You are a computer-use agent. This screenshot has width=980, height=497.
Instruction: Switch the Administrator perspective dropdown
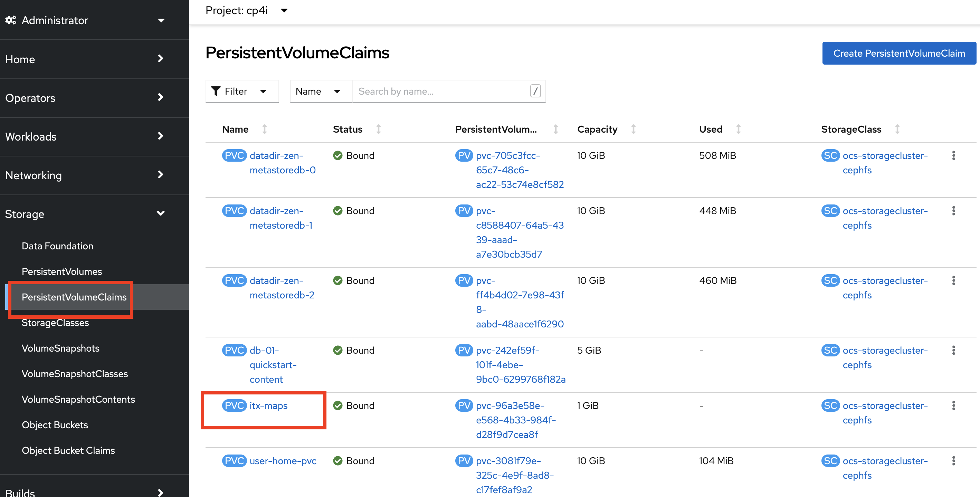86,20
